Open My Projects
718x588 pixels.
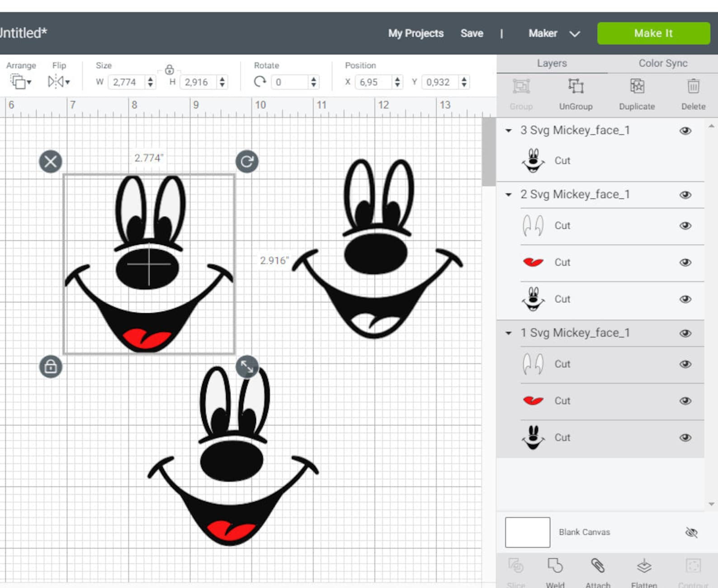click(416, 33)
